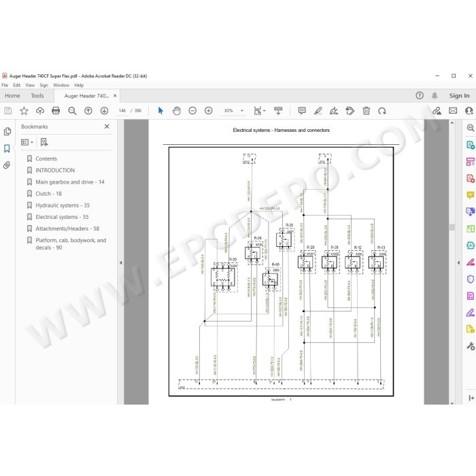The width and height of the screenshot is (476, 476).
Task: Expand right pane with bottom arrow icon
Action: click(471, 398)
